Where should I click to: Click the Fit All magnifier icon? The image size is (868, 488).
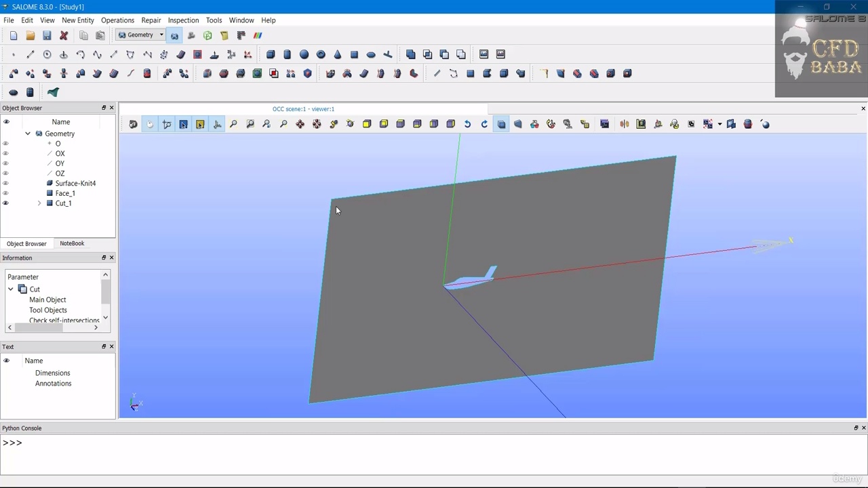point(233,124)
